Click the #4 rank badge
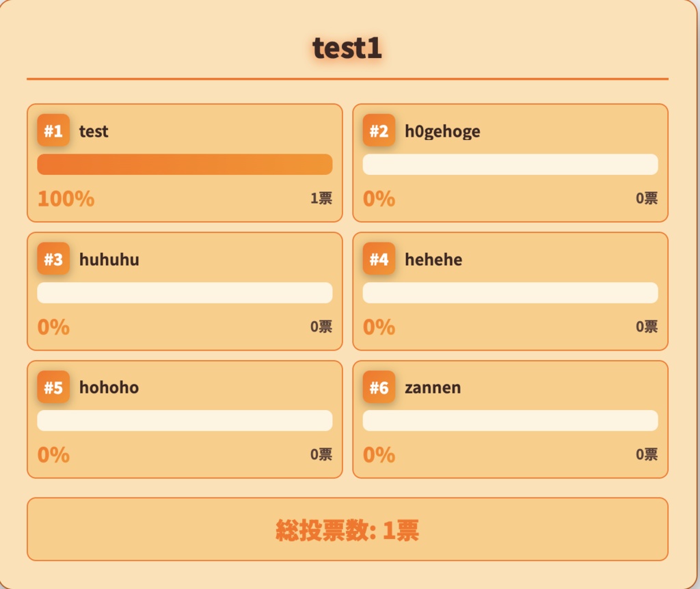Viewport: 700px width, 589px height. point(379,259)
